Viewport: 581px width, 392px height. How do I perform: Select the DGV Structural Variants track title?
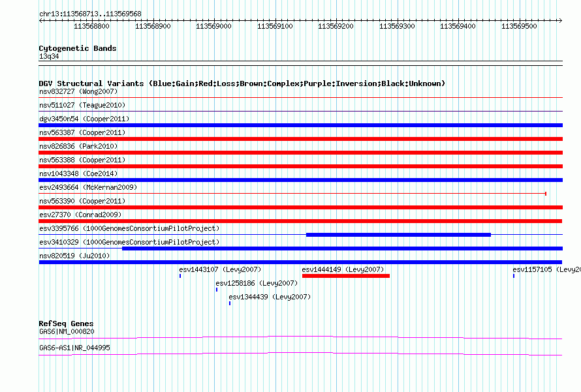pyautogui.click(x=242, y=83)
